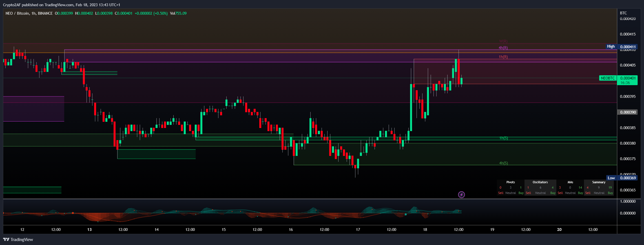Click the Low 0.000369 price label

point(622,178)
